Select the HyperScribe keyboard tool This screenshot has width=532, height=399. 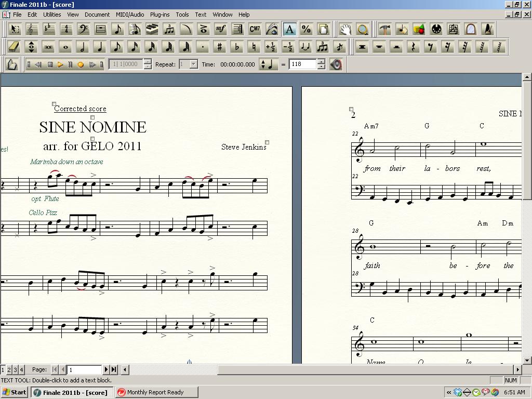click(152, 29)
